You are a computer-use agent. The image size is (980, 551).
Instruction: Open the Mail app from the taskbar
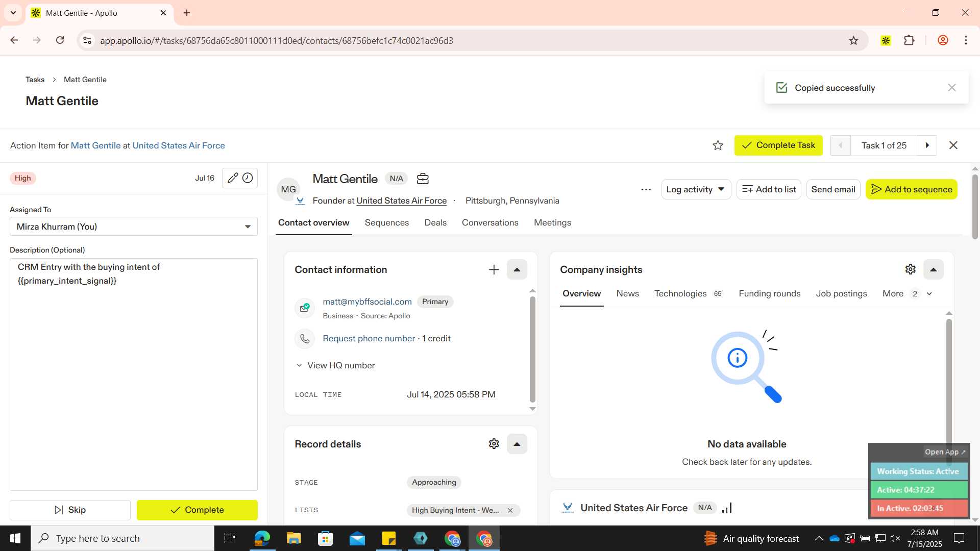[357, 538]
